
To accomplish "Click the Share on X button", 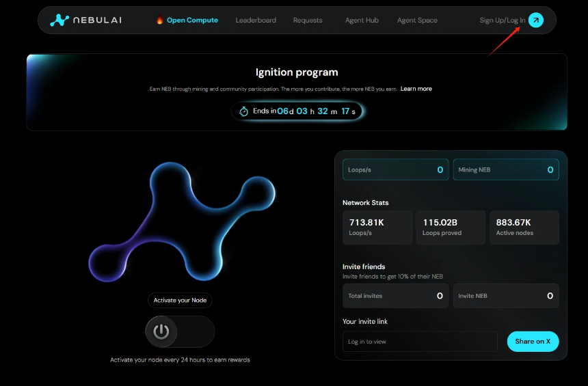I will 533,342.
